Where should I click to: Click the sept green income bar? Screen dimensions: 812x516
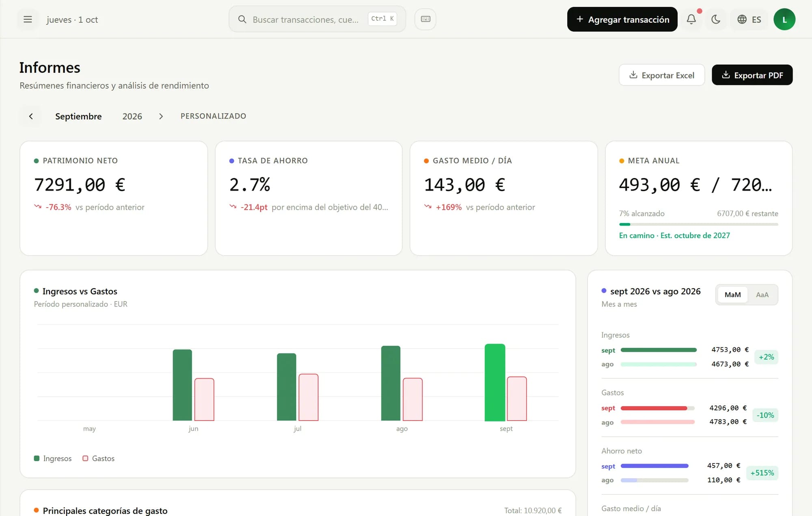pyautogui.click(x=495, y=382)
